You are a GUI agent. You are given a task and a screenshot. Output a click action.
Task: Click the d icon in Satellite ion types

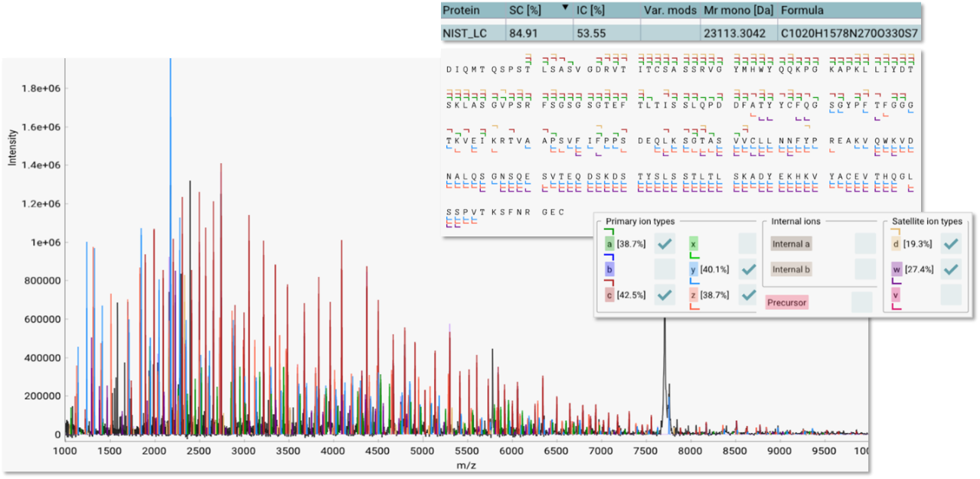pos(895,243)
